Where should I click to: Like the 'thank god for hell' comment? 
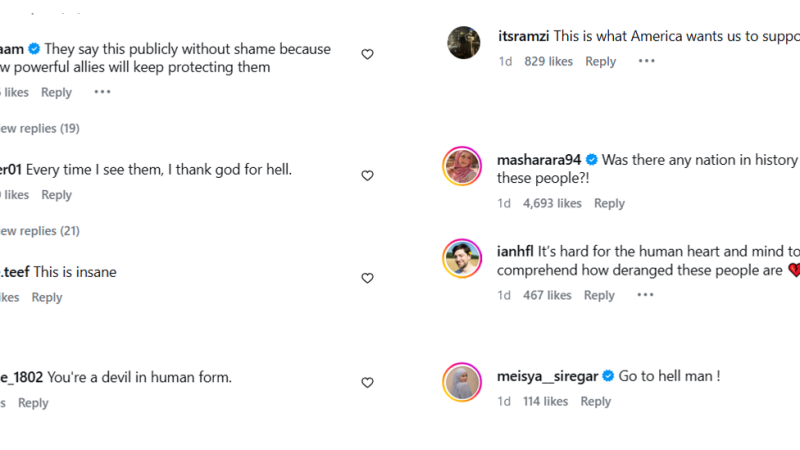tap(367, 176)
